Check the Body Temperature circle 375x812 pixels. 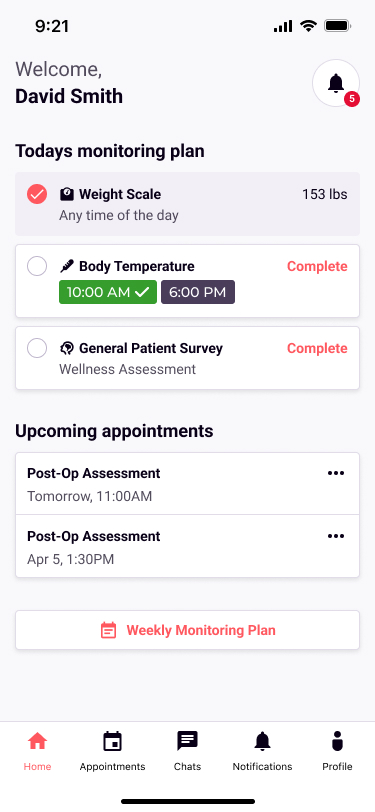[x=37, y=266]
